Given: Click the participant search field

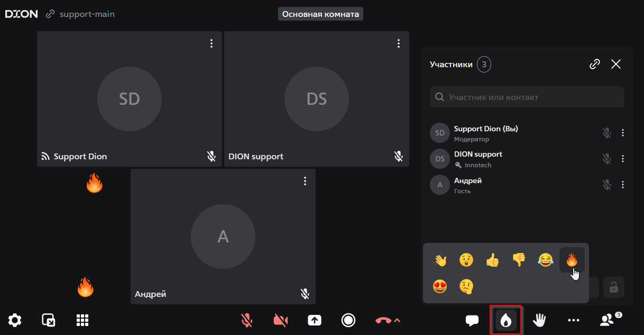Looking at the screenshot, I should tap(527, 97).
